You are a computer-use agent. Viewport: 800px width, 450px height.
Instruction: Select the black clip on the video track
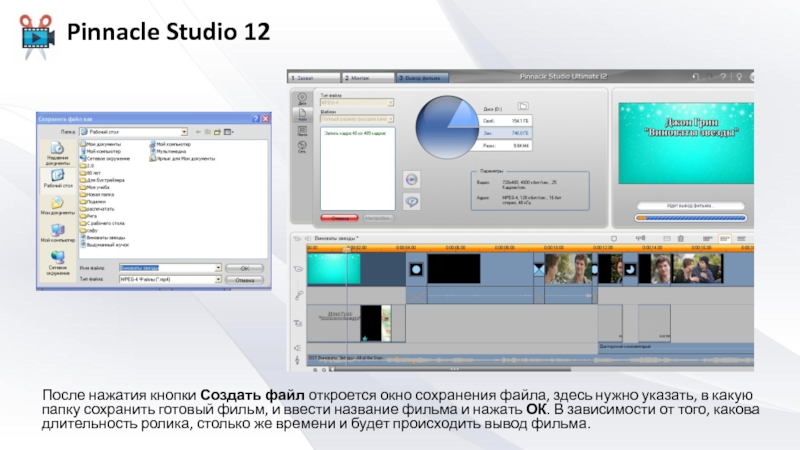(x=454, y=269)
